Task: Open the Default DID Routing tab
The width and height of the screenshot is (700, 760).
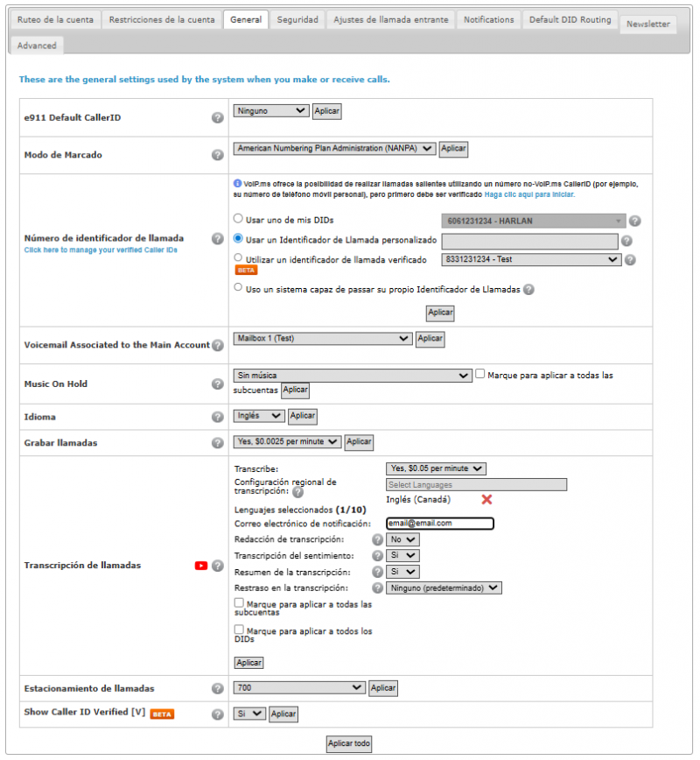Action: 570,20
